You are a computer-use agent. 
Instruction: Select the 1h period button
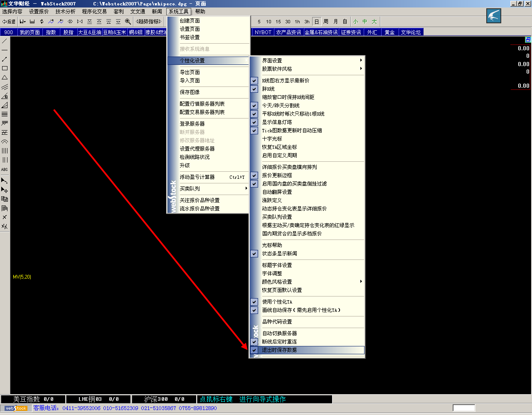[298, 22]
